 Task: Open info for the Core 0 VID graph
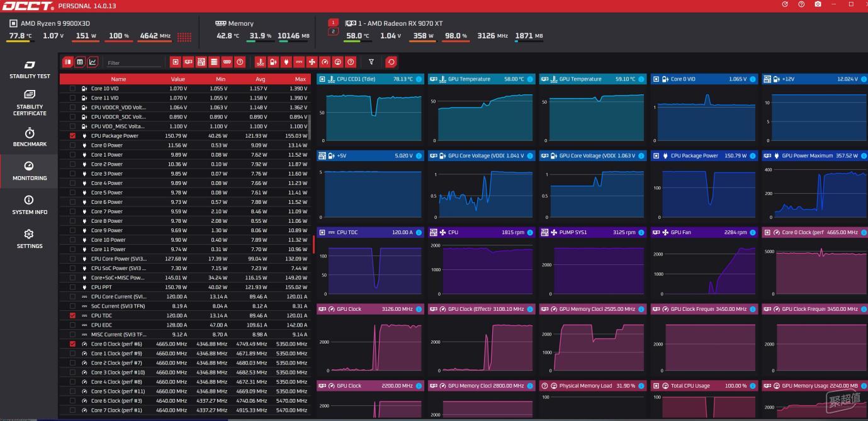coord(752,79)
